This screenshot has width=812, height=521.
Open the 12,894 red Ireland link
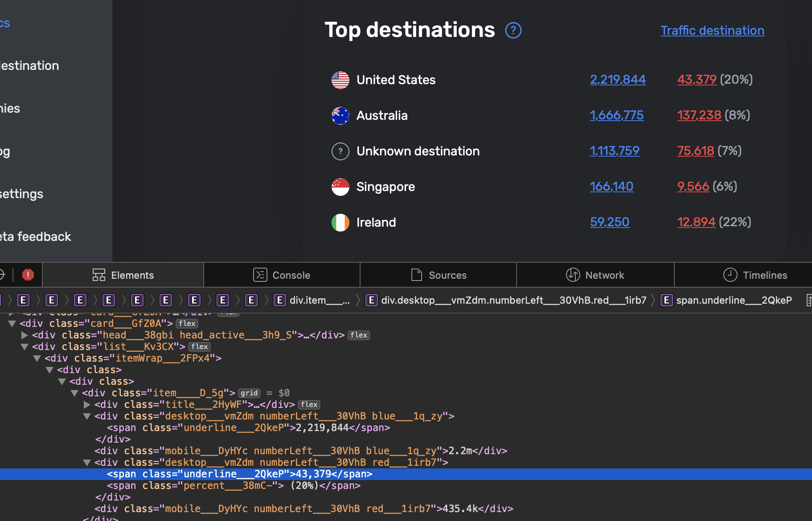(x=696, y=222)
